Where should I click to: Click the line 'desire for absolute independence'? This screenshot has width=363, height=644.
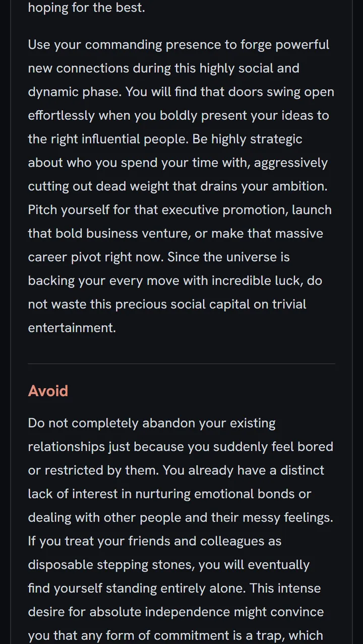click(x=176, y=612)
